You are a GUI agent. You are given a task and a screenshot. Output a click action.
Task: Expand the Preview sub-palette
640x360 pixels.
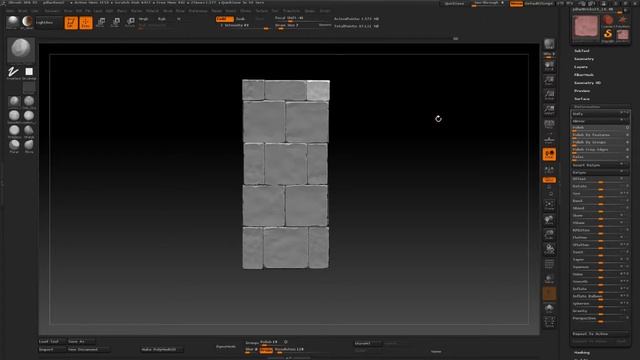582,91
